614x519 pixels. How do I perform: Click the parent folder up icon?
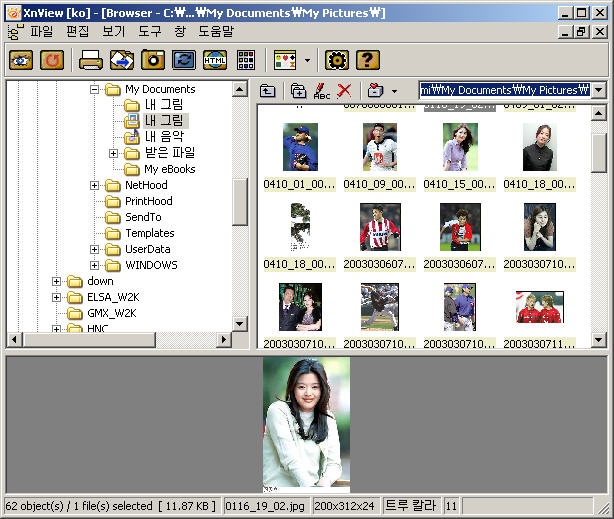(x=268, y=91)
